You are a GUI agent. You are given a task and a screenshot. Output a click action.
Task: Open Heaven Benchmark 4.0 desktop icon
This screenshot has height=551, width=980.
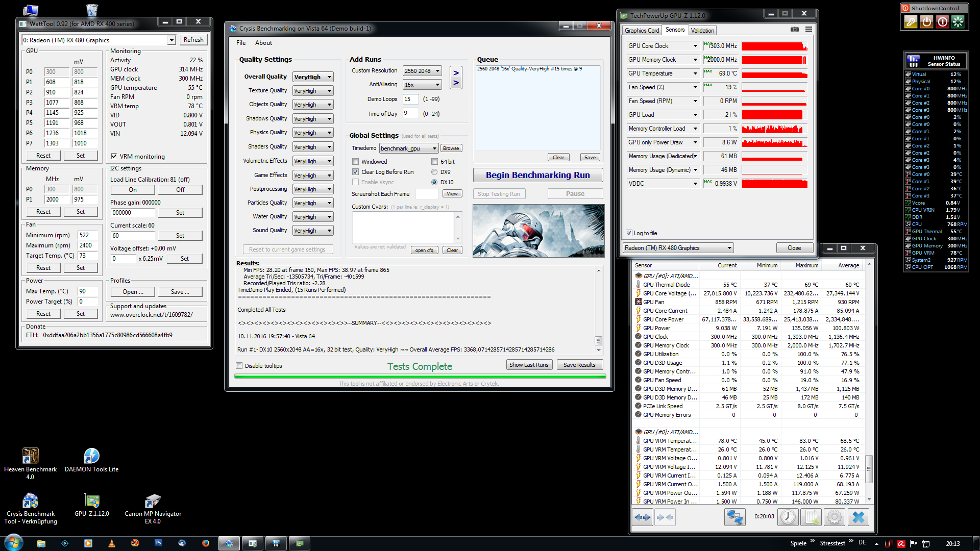(30, 456)
